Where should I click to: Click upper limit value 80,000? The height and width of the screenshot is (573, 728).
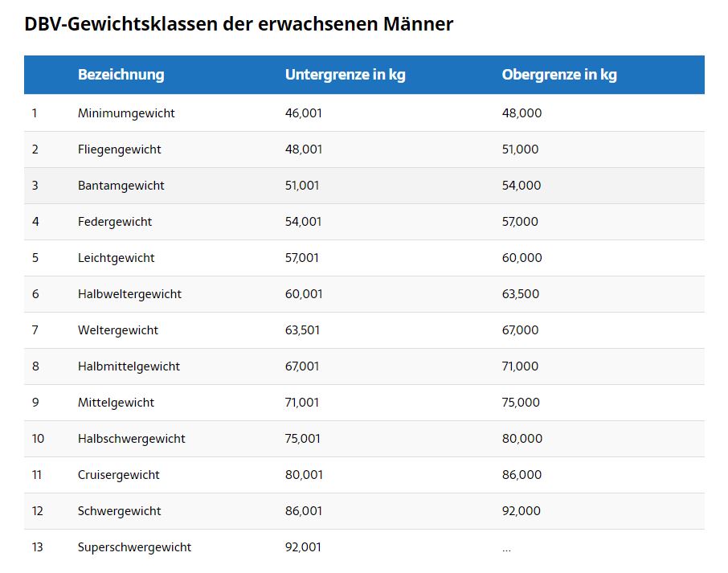pyautogui.click(x=522, y=440)
